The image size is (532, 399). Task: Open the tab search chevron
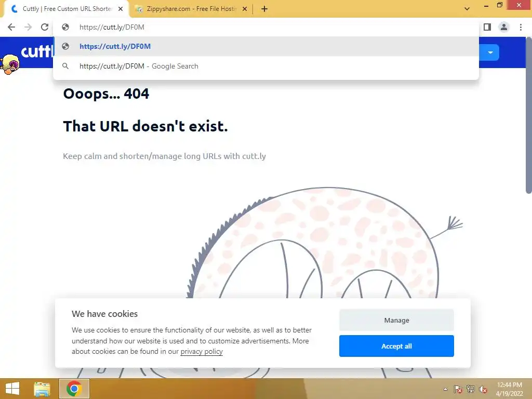(x=467, y=9)
